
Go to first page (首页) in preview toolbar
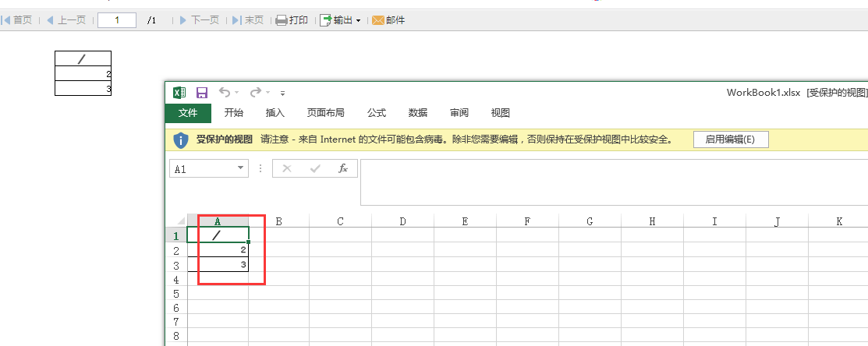click(17, 20)
